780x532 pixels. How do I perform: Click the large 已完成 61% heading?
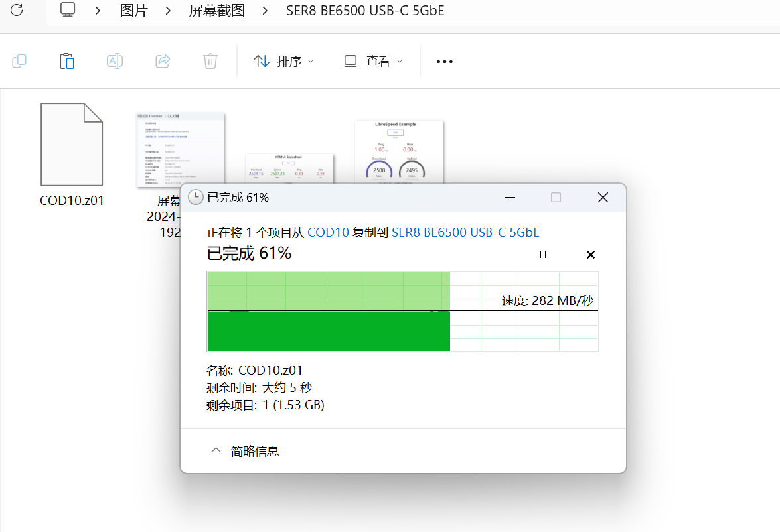tap(249, 253)
